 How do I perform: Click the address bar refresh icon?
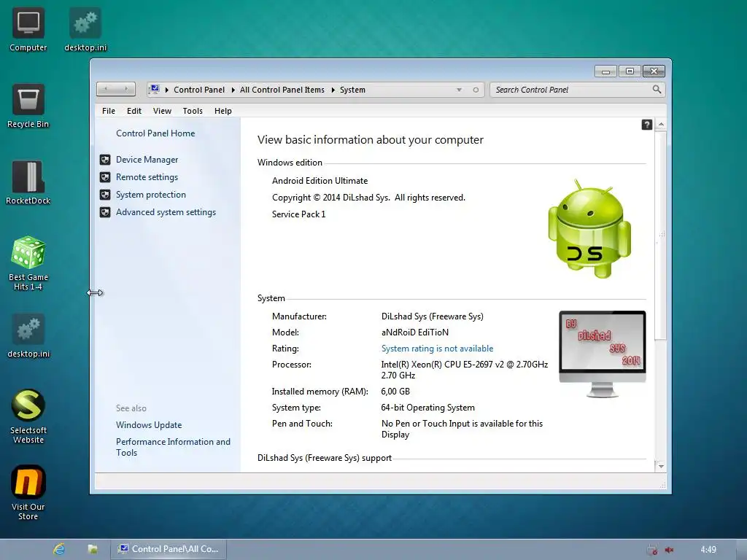pyautogui.click(x=476, y=90)
